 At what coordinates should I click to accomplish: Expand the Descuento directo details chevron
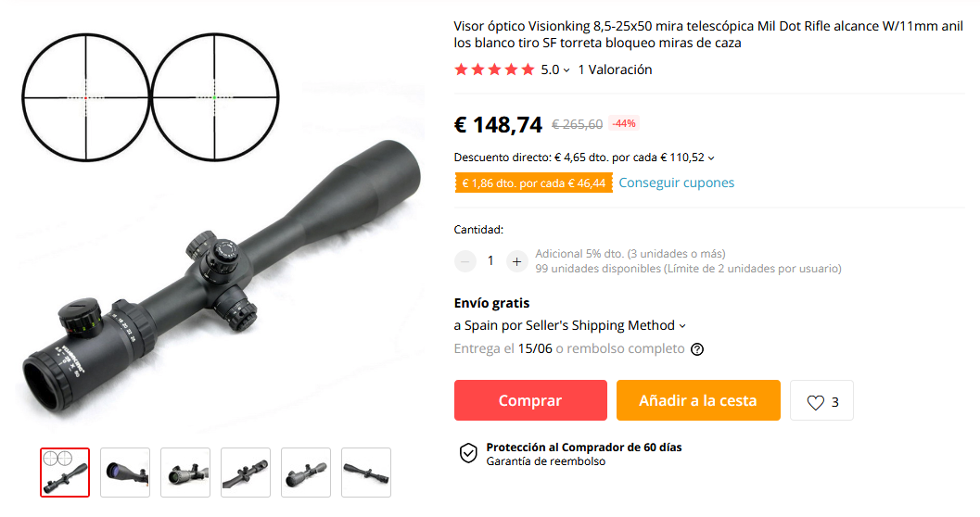711,158
